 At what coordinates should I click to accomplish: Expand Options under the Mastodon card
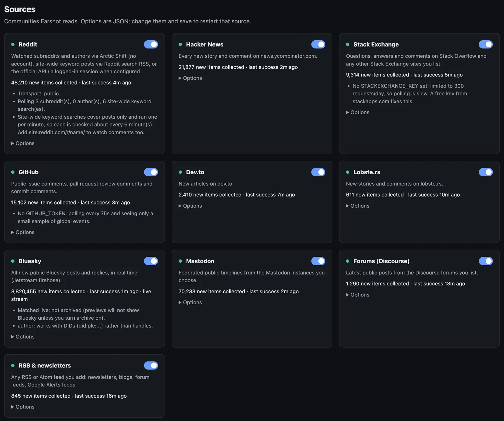[x=190, y=302]
